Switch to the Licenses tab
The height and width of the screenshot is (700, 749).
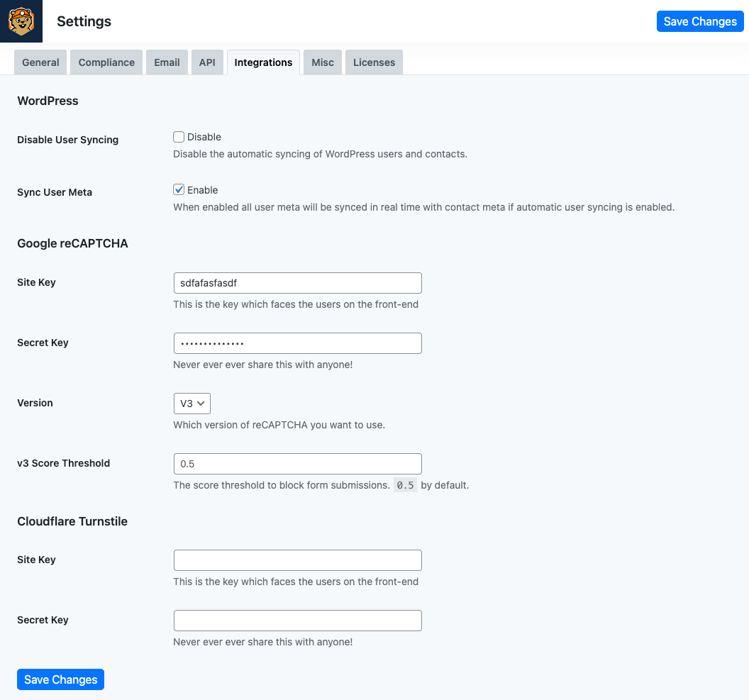(374, 62)
